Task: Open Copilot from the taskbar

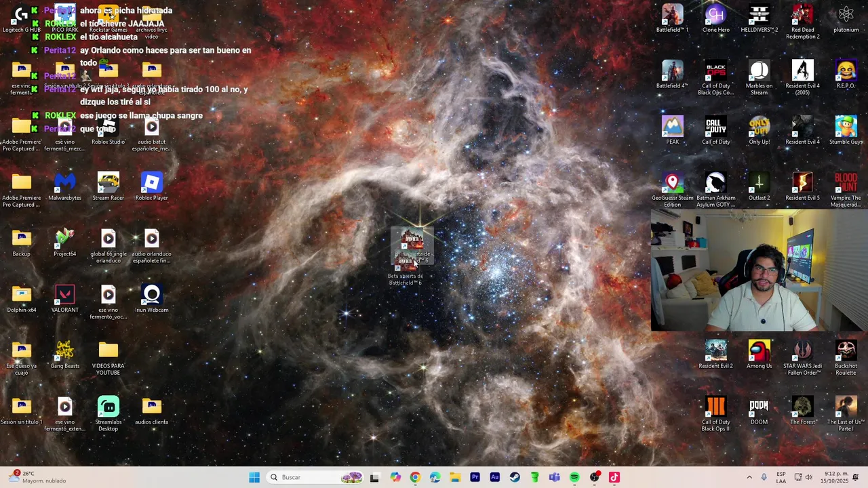Action: tap(395, 477)
